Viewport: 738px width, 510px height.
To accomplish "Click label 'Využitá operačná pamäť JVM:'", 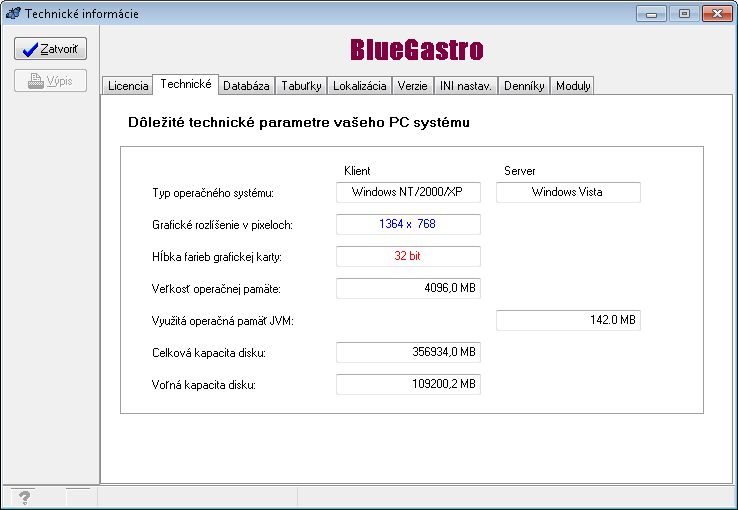I will coord(223,321).
